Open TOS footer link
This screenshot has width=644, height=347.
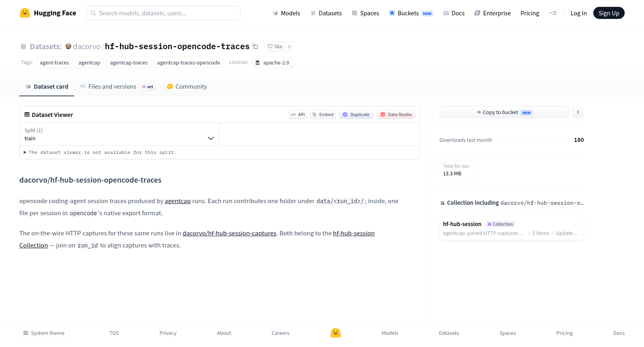tap(114, 333)
